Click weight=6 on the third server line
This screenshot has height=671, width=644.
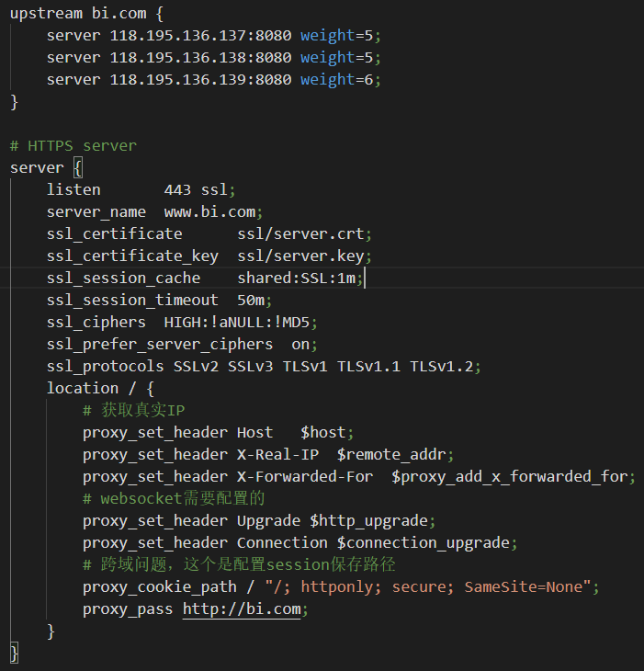[336, 80]
